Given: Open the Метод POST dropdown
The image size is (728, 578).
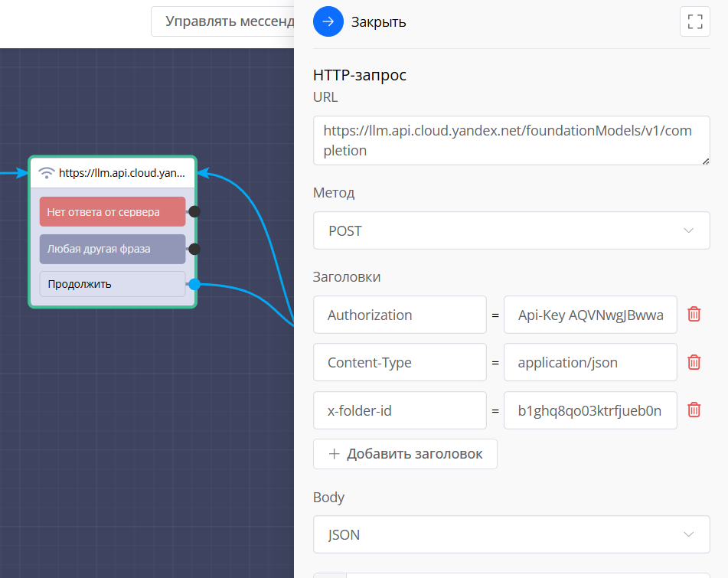Looking at the screenshot, I should pos(511,230).
